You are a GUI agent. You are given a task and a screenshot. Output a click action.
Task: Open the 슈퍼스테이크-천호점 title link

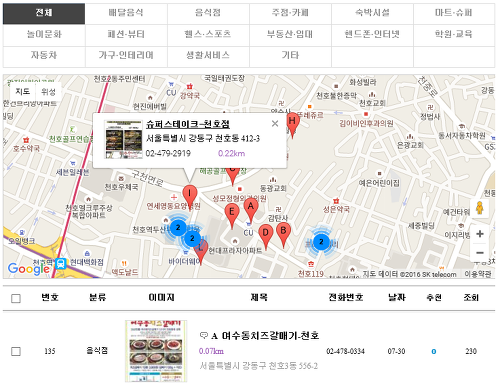coord(188,124)
